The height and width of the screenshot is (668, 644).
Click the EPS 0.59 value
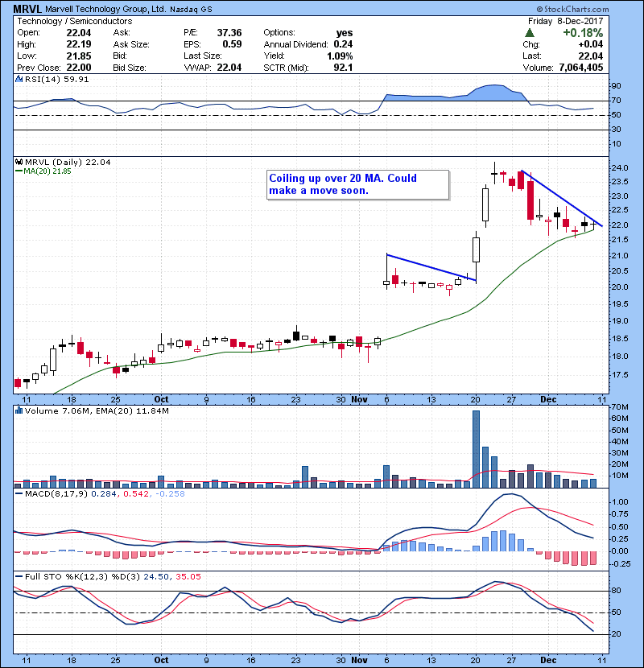(232, 44)
